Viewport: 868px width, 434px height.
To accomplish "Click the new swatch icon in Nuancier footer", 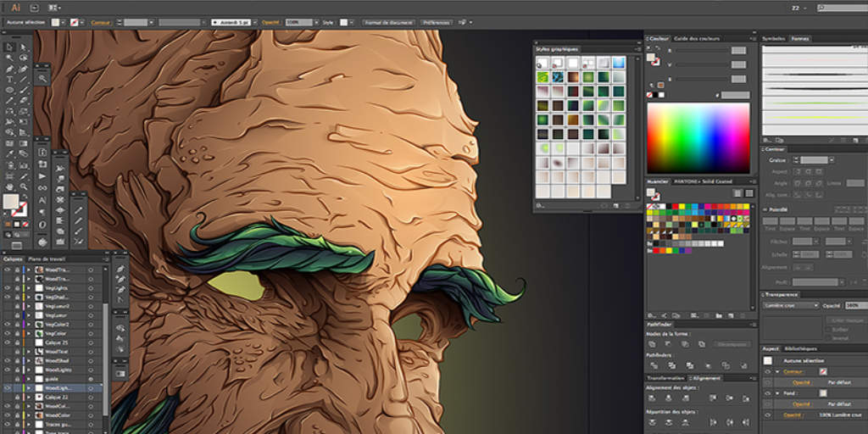I will coord(731,315).
